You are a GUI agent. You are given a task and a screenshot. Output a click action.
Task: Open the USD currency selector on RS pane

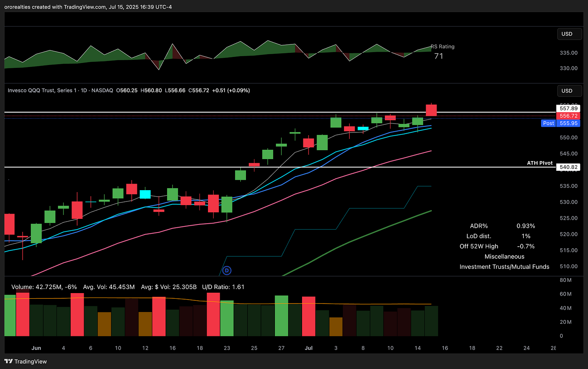[x=569, y=34]
